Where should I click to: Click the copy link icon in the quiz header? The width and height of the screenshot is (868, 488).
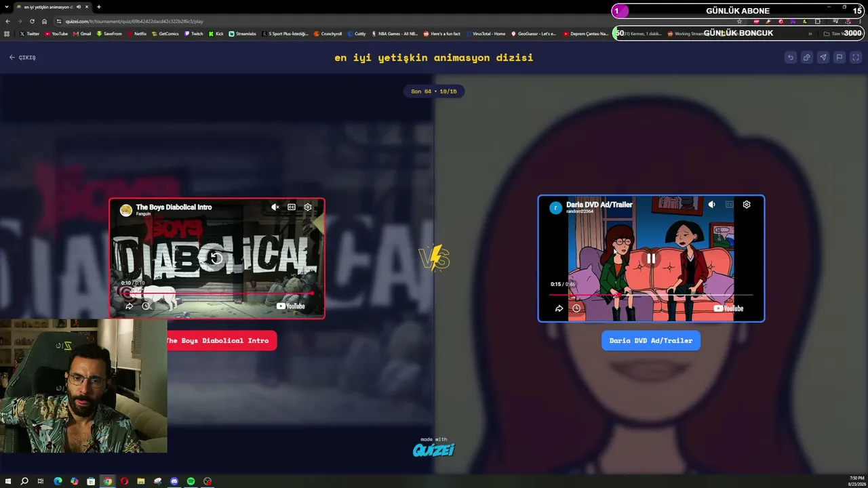[x=806, y=58]
